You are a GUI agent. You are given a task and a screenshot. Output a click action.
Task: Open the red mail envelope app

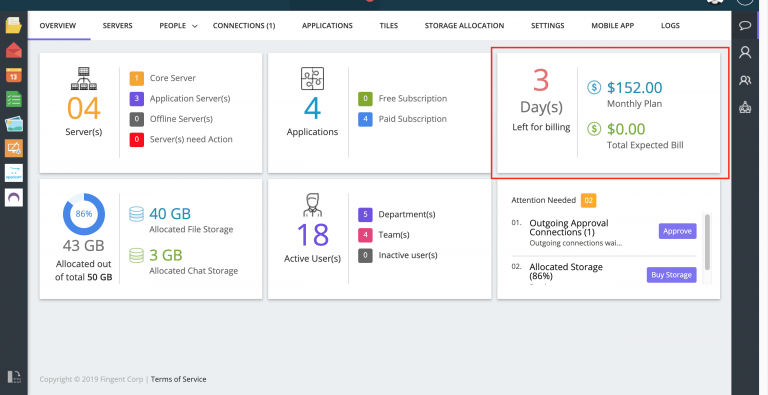(14, 50)
